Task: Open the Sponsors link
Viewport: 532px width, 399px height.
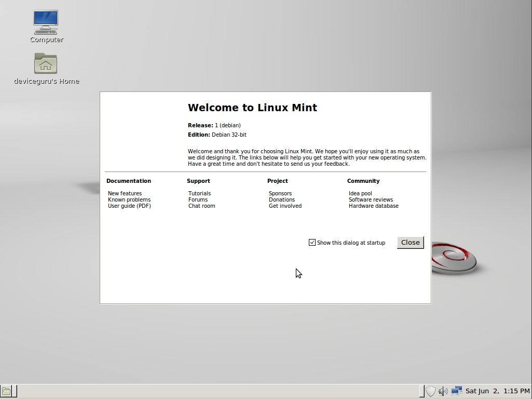Action: point(280,193)
